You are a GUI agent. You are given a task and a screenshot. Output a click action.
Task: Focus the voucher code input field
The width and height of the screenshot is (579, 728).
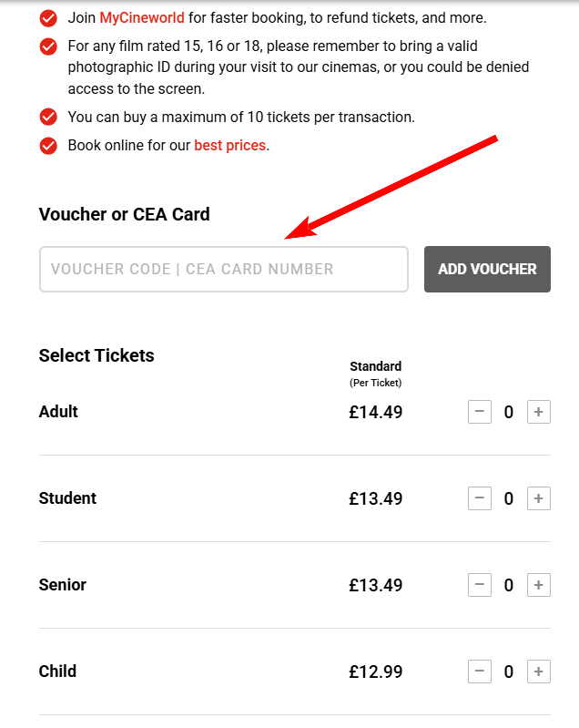(x=223, y=269)
